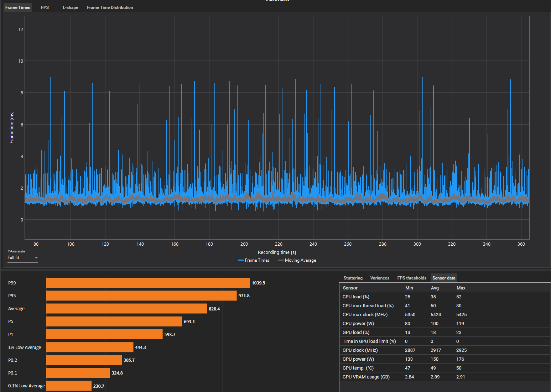Image resolution: width=551 pixels, height=392 pixels.
Task: Toggle Frame Times series in chart legend
Action: pos(254,260)
